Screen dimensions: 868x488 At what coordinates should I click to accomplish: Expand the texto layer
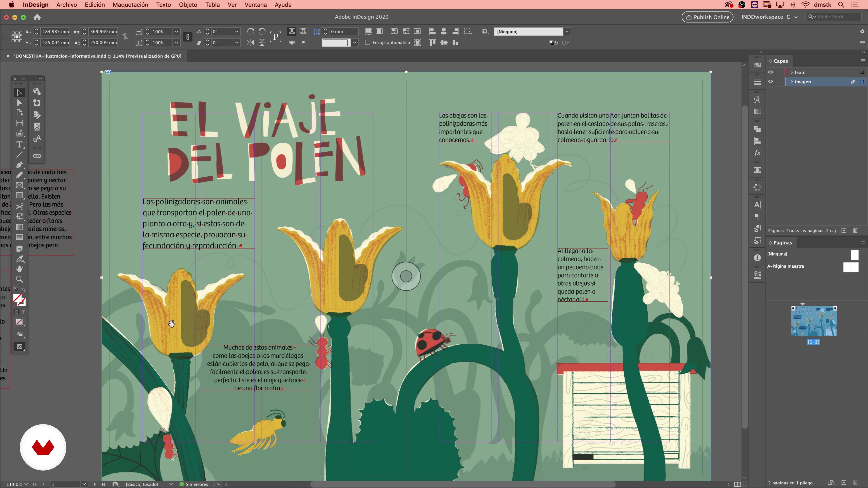[792, 72]
